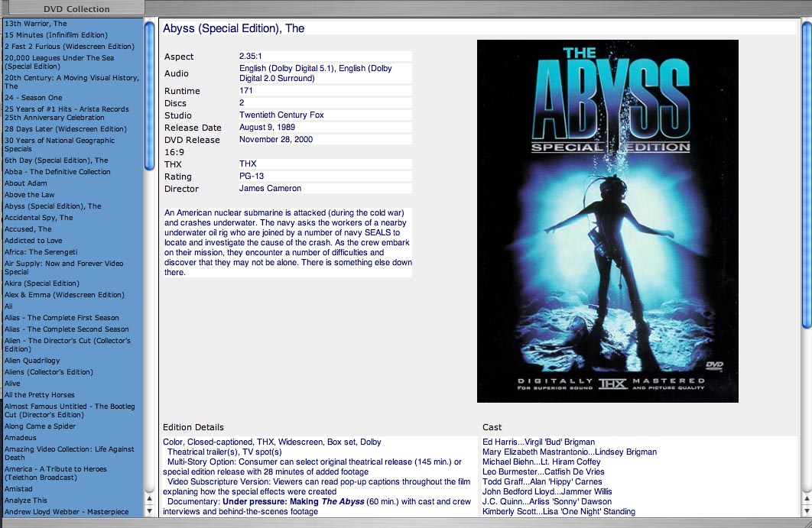The image size is (812, 528).
Task: Pick Amadeus in the DVD list
Action: click(21, 438)
